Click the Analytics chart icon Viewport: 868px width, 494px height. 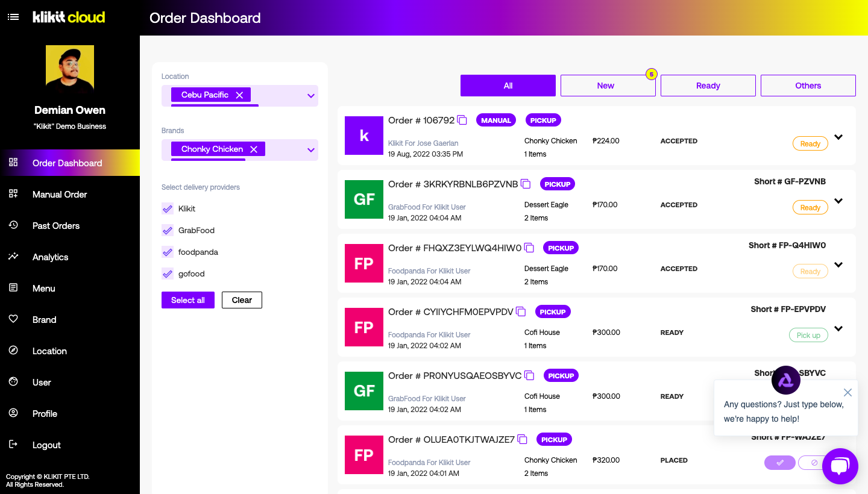[13, 257]
